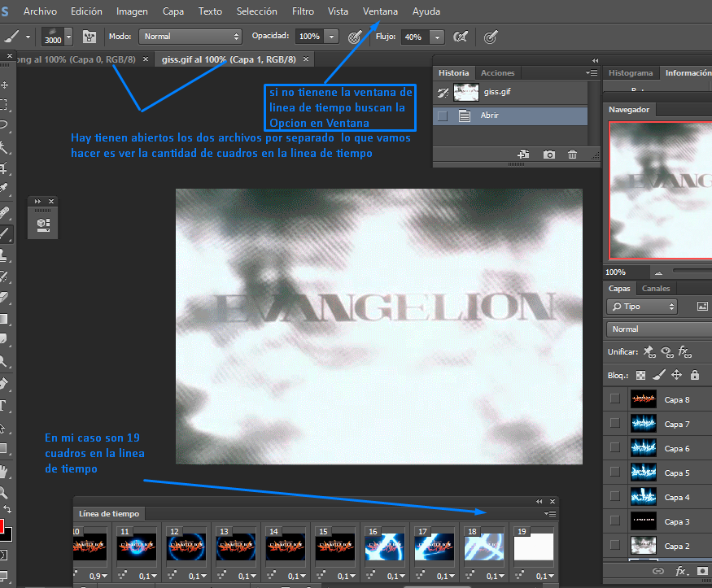Click the navigator zoom slider
This screenshot has height=588, width=712.
coord(692,271)
